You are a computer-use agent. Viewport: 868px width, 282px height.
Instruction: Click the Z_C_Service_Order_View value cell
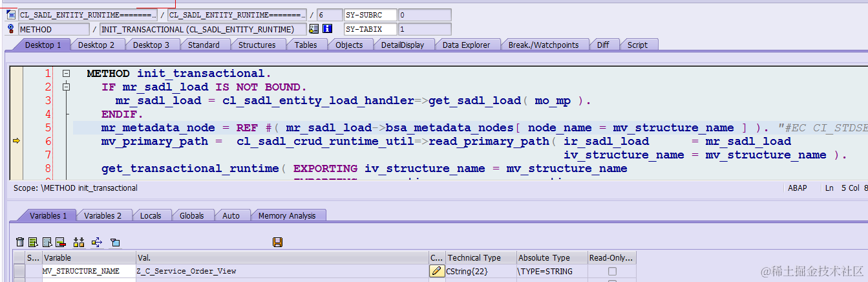(x=282, y=271)
